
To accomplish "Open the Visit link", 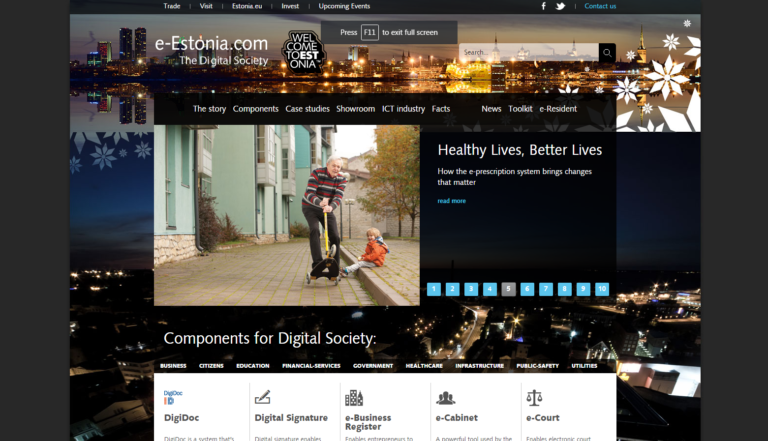I will pyautogui.click(x=206, y=6).
